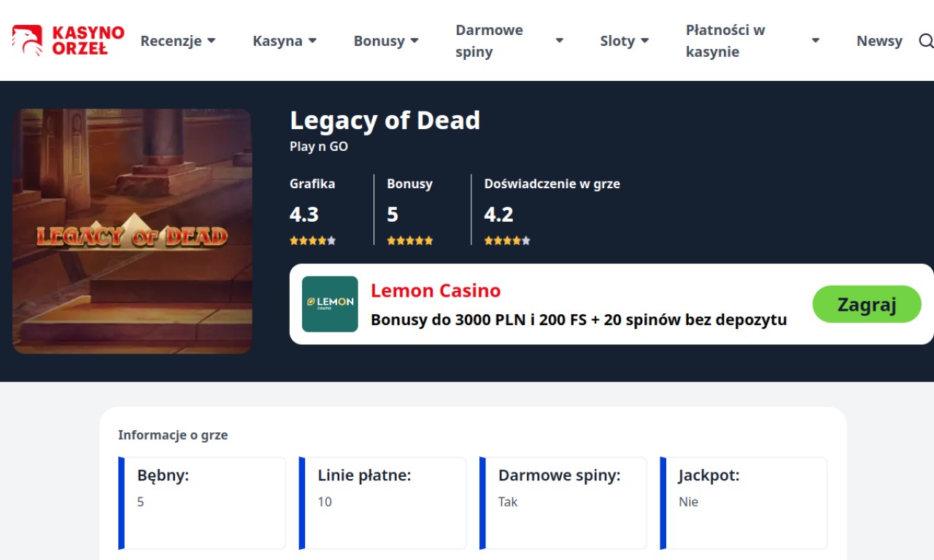Click the Darmowe spiny info card

(563, 503)
